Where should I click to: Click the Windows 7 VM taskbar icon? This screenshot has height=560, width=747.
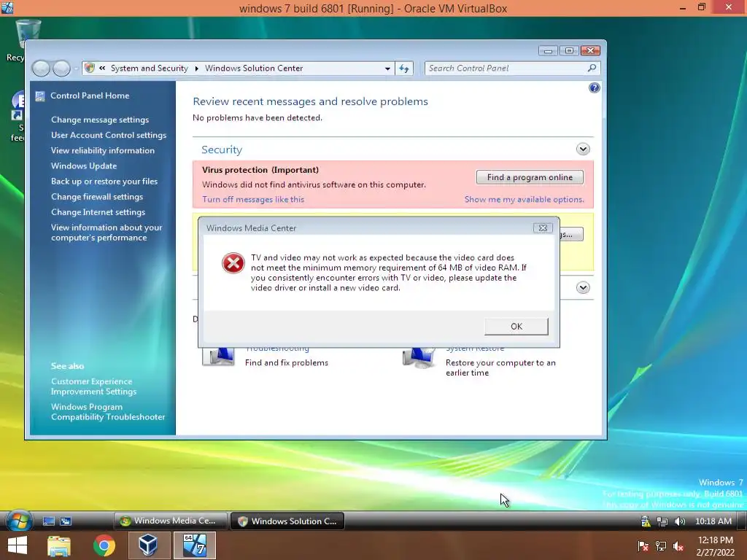click(x=194, y=545)
